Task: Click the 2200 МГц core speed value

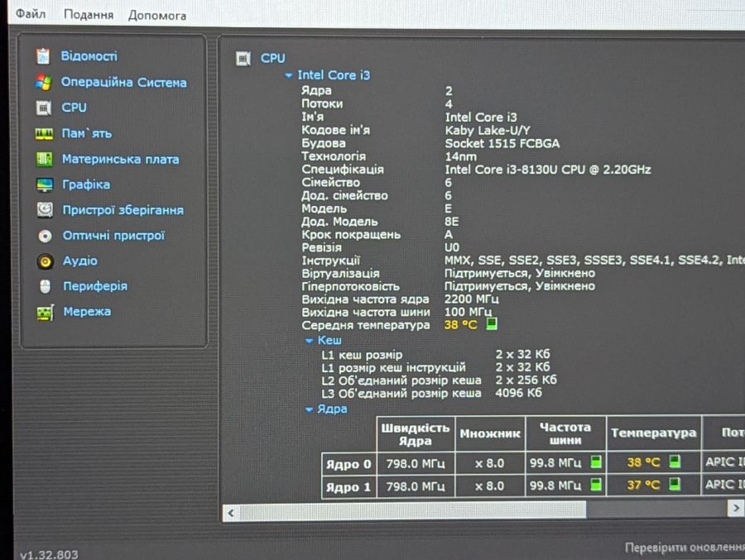Action: [471, 299]
